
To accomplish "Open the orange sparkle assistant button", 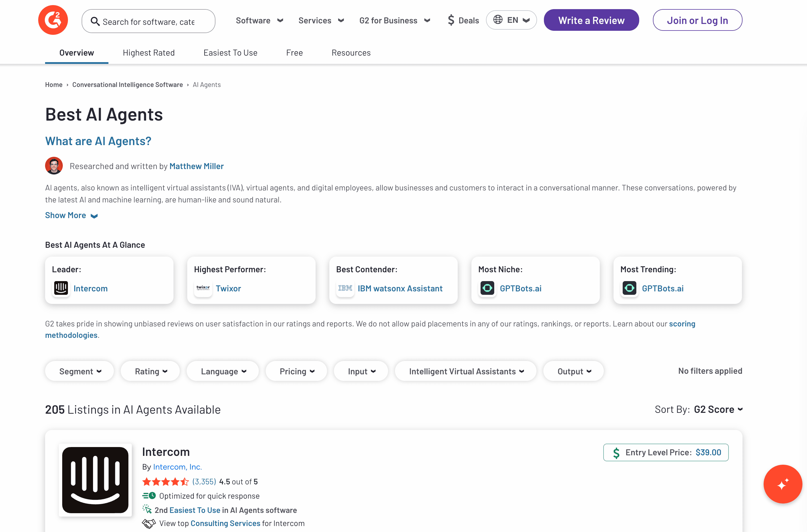I will point(782,484).
